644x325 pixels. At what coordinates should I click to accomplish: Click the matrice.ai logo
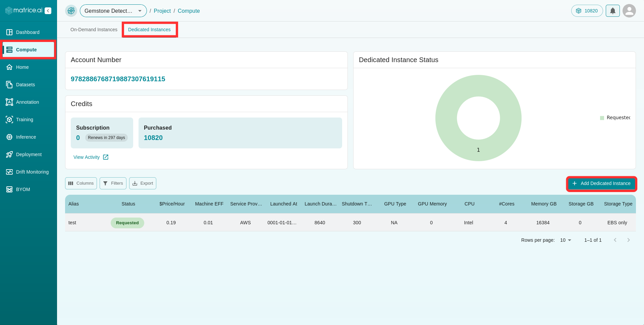click(x=24, y=10)
